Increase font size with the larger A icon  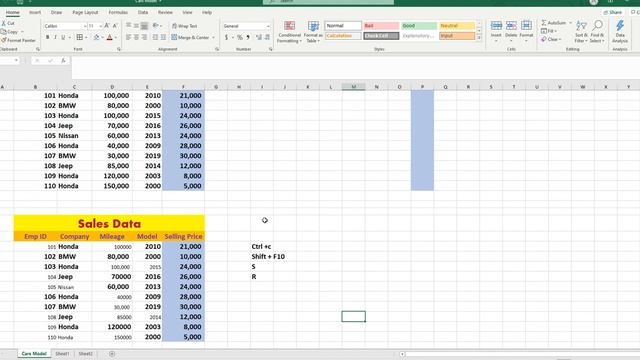coord(107,26)
